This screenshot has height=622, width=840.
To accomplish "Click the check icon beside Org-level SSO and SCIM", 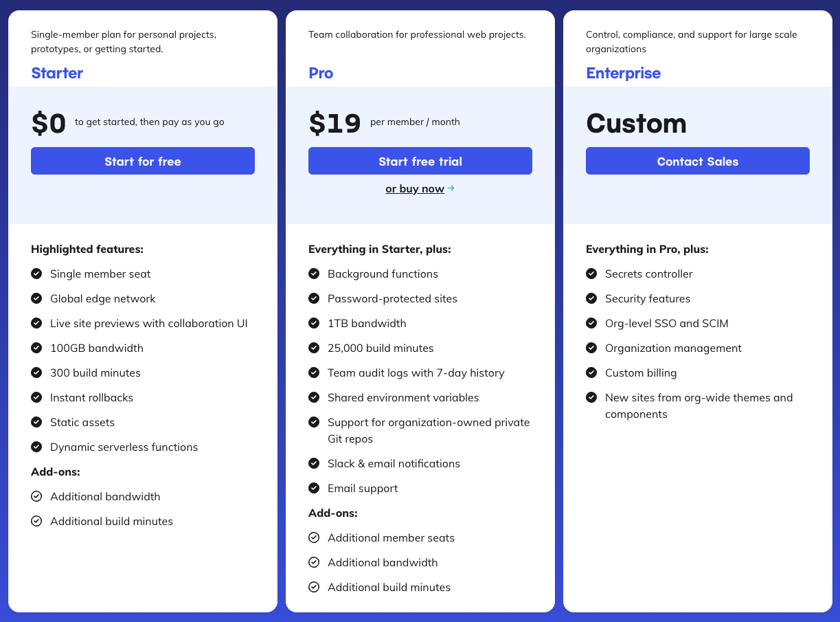I will [591, 323].
